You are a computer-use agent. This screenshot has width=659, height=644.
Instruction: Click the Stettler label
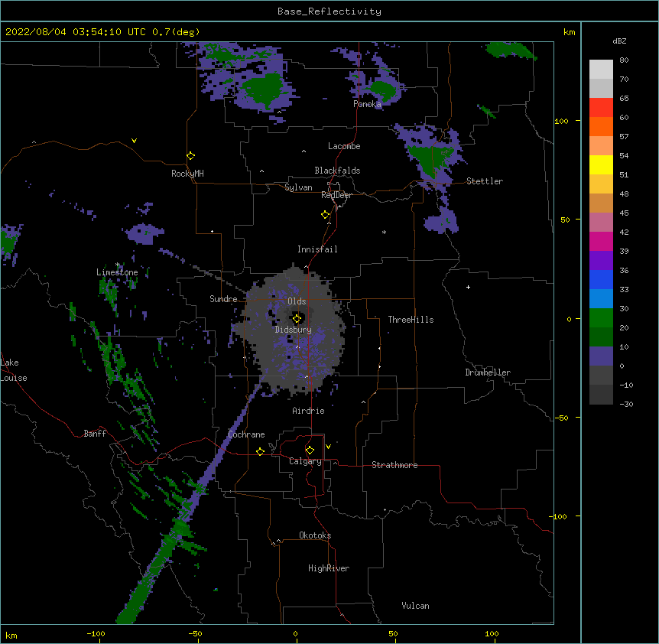(x=485, y=181)
